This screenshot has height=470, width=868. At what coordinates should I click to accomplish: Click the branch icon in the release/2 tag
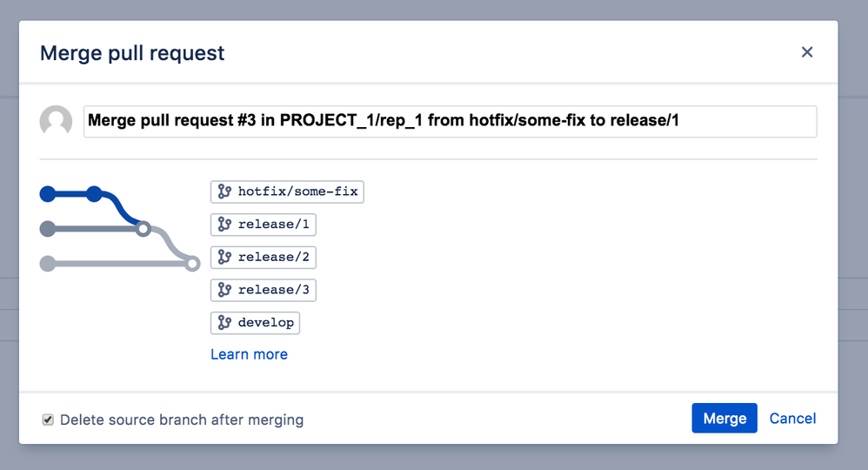coord(224,258)
